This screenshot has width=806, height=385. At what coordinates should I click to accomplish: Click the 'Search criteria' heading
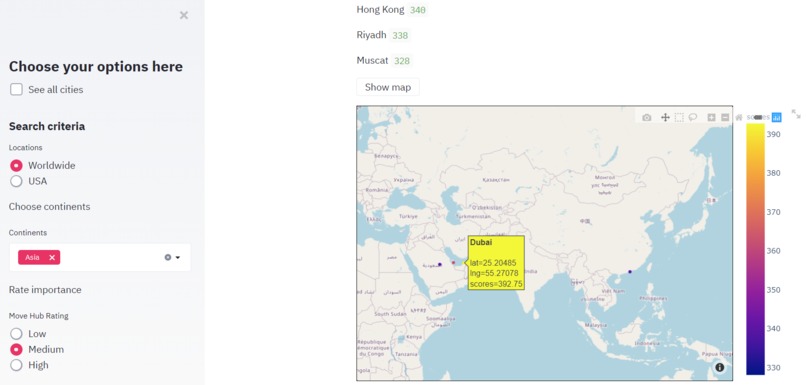[47, 126]
